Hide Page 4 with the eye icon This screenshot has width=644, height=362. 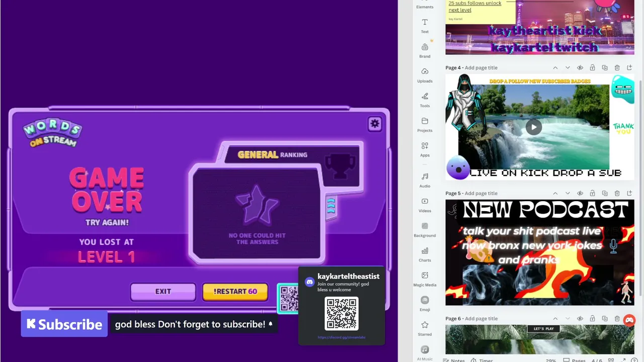click(x=580, y=68)
